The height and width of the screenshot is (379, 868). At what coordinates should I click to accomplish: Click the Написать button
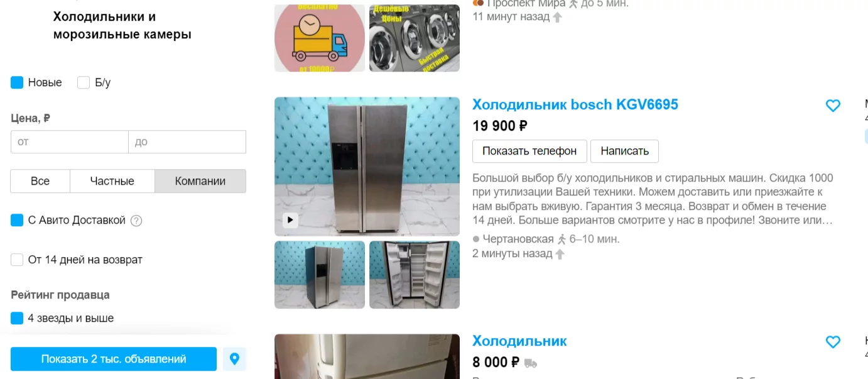[x=624, y=151]
